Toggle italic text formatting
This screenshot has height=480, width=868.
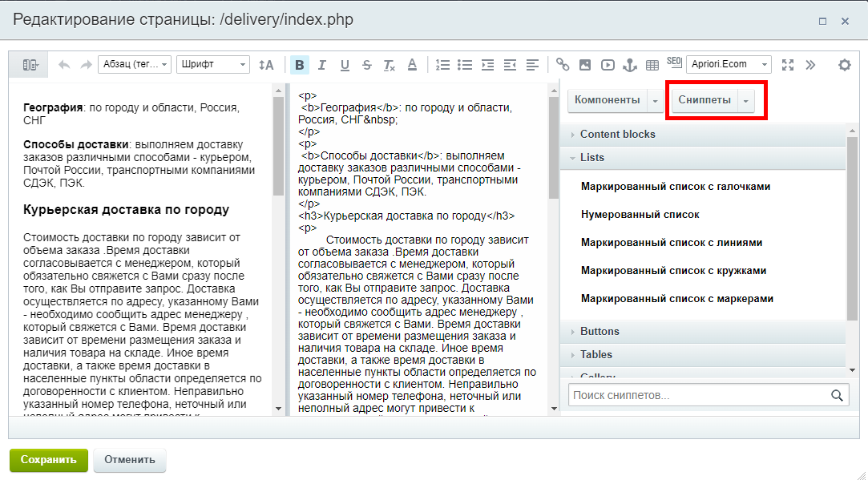pos(322,65)
